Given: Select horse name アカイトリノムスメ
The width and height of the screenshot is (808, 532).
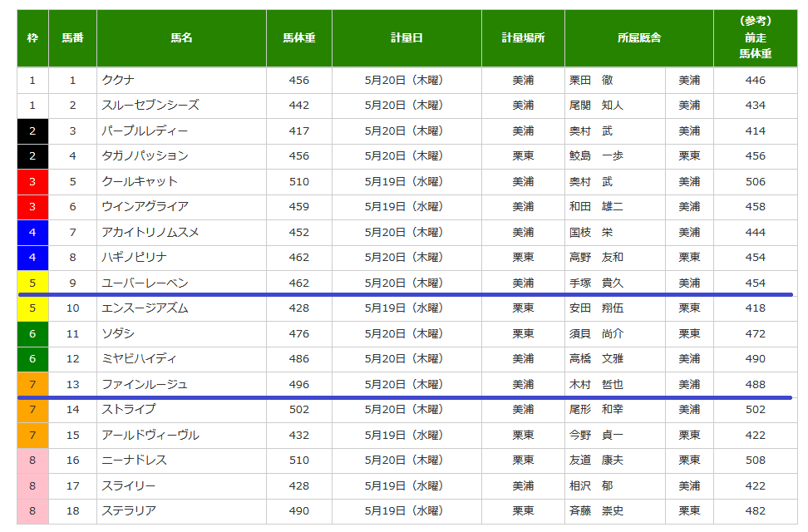Looking at the screenshot, I should point(150,233).
